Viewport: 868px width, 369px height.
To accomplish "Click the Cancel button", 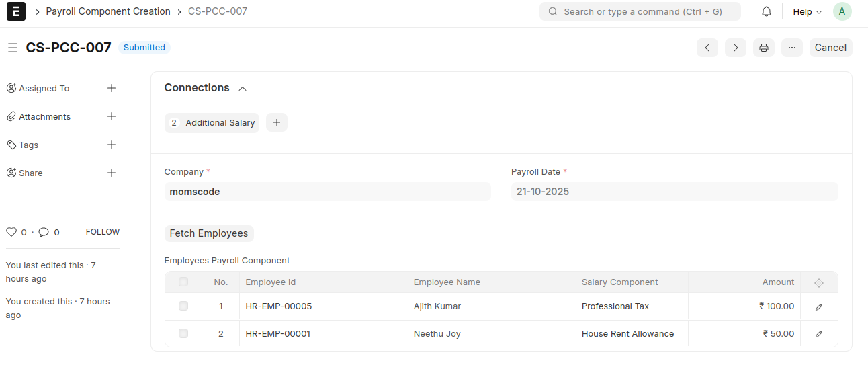I will [830, 48].
